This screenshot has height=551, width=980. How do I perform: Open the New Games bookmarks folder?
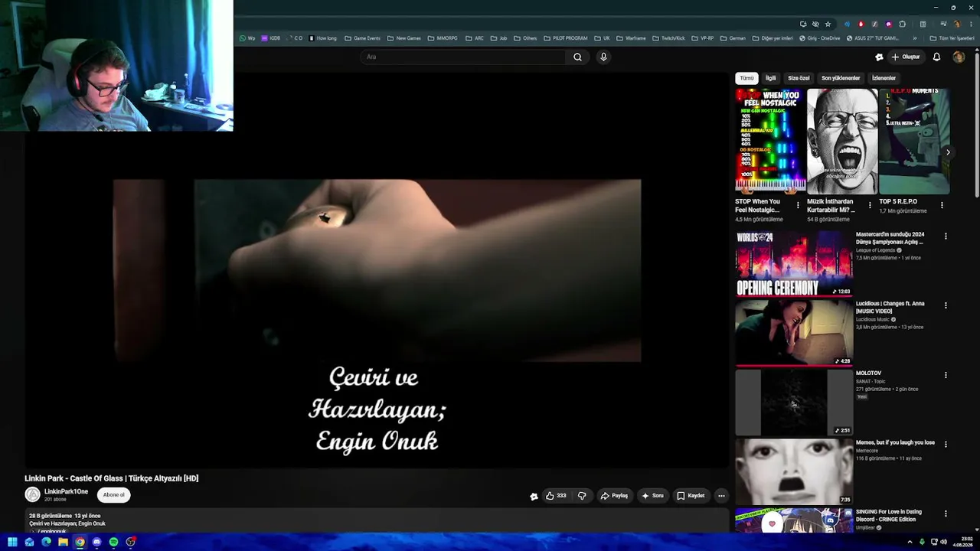pyautogui.click(x=403, y=38)
